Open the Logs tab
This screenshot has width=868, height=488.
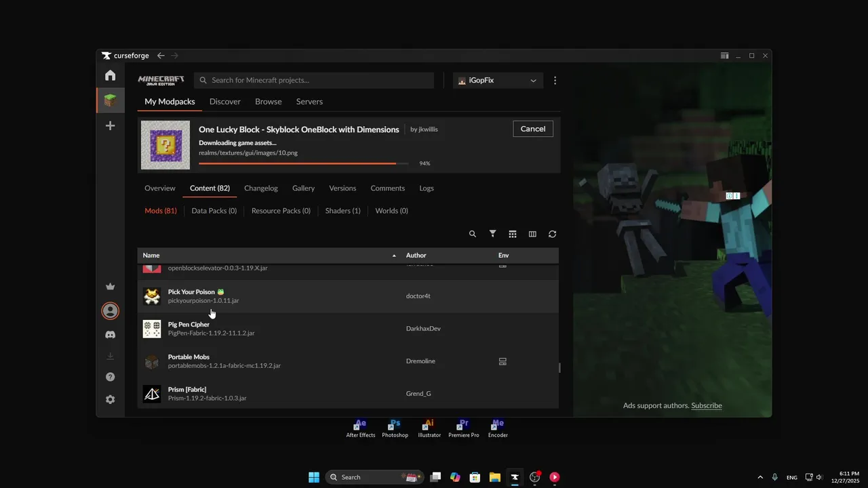pyautogui.click(x=427, y=188)
